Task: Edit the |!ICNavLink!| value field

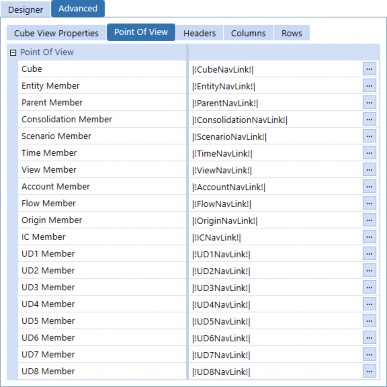Action: [x=276, y=237]
